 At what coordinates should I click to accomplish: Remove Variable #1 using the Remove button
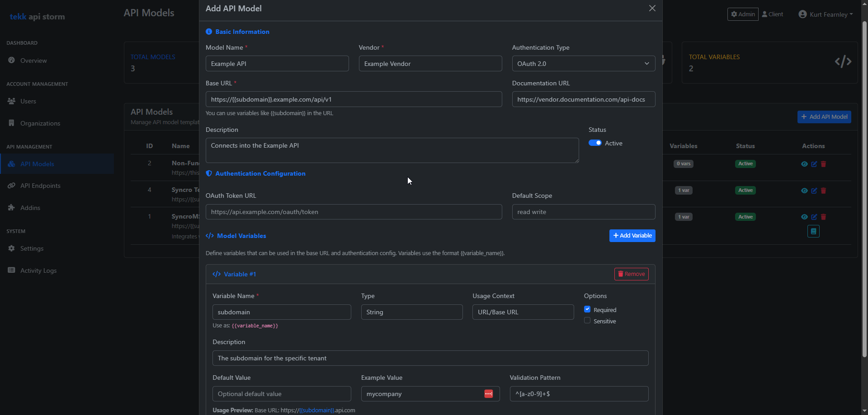[631, 274]
